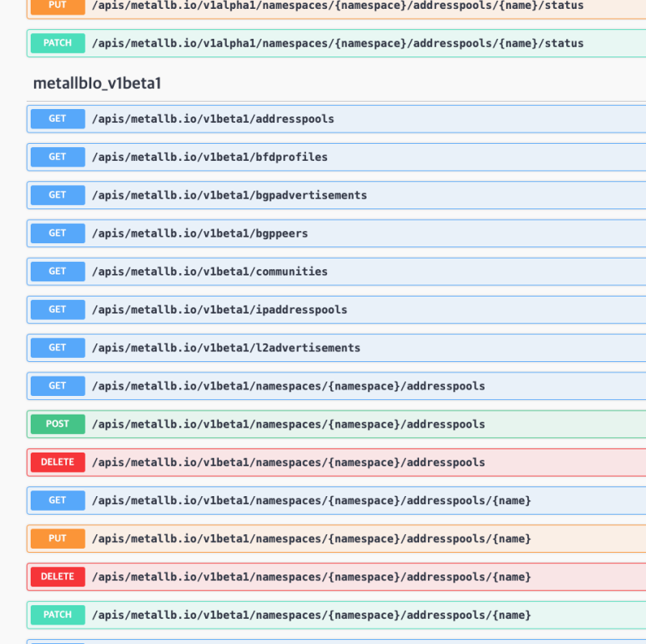The height and width of the screenshot is (644, 646).
Task: Expand GET /apis/metallb.io/v1beta1/addresspools operation
Action: (336, 119)
